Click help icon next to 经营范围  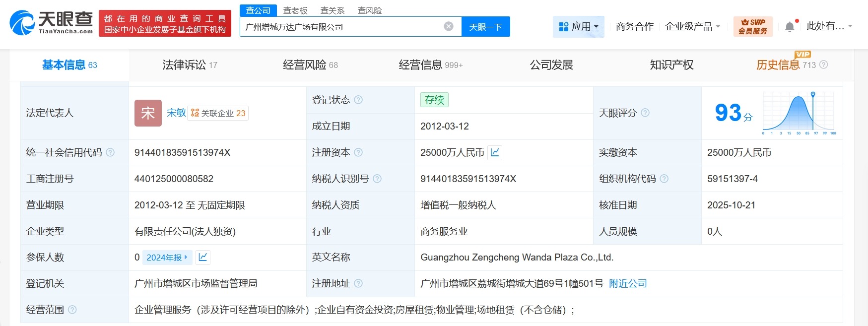[x=72, y=310]
